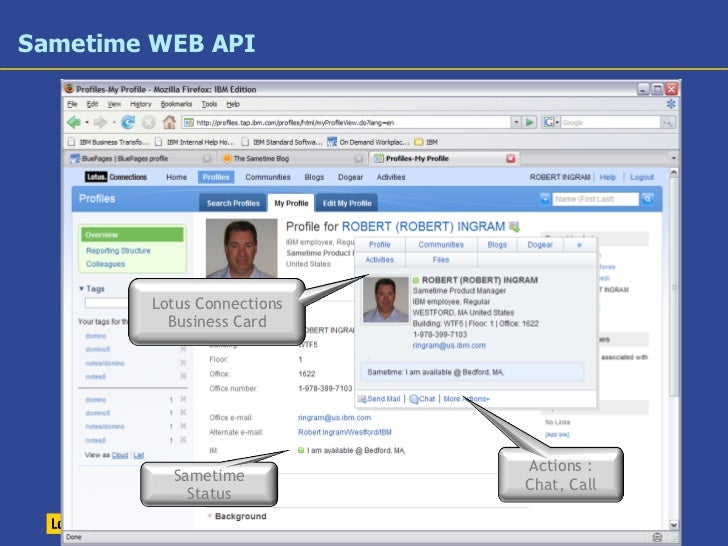View tags as Cloud
The image size is (728, 546).
120,455
